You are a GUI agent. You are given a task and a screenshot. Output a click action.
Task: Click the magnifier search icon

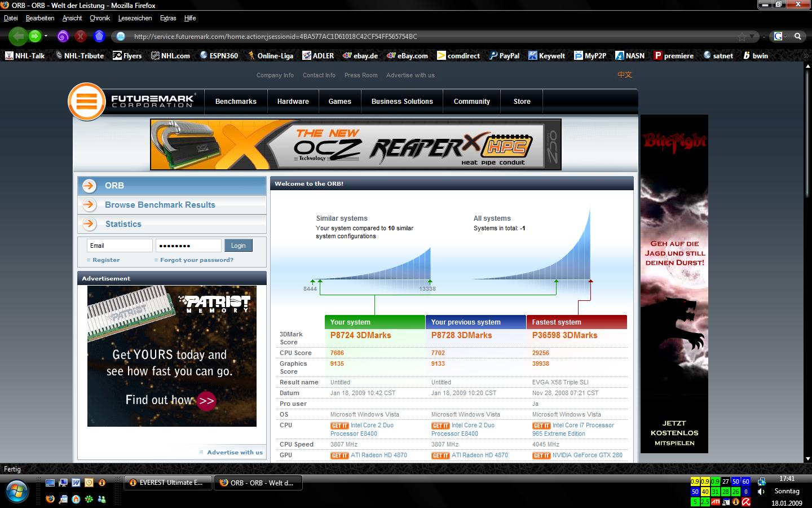[798, 36]
